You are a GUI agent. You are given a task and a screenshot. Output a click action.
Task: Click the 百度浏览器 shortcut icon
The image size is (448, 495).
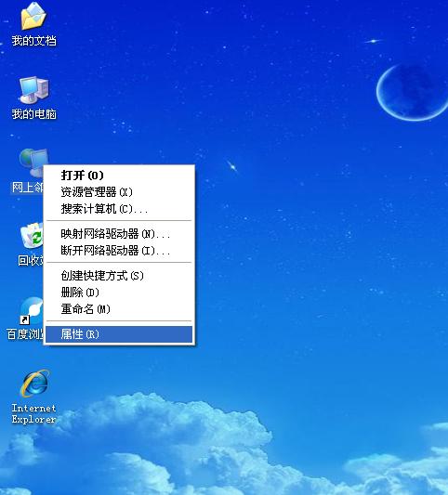click(x=31, y=311)
